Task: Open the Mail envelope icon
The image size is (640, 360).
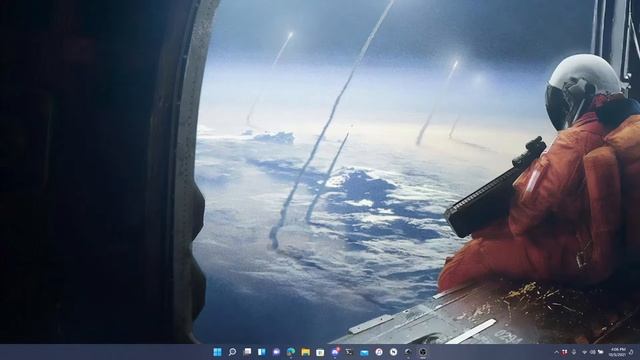Action: point(364,352)
